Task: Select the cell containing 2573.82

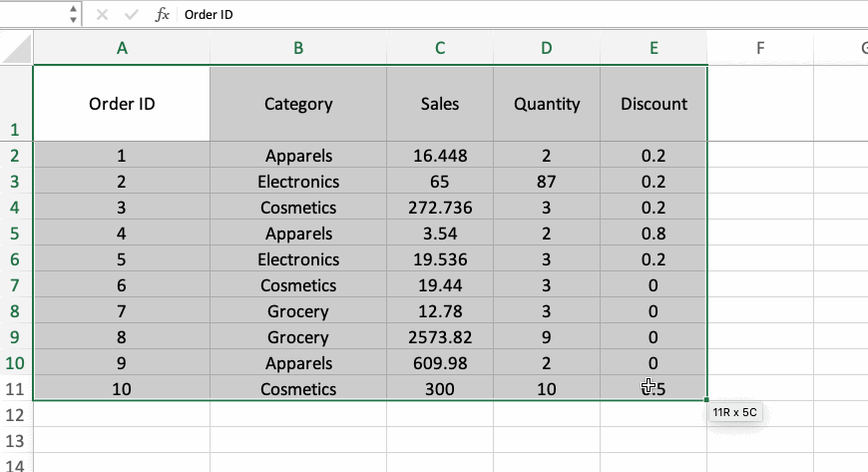Action: tap(440, 337)
